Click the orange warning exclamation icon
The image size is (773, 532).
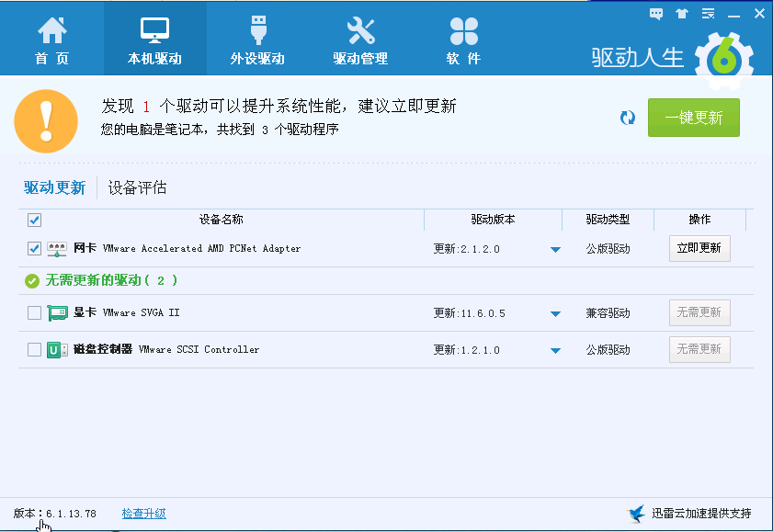pos(46,121)
